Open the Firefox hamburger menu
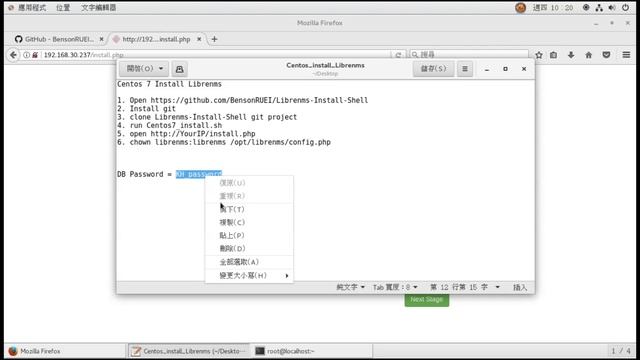Image resolution: width=640 pixels, height=360 pixels. [626, 55]
